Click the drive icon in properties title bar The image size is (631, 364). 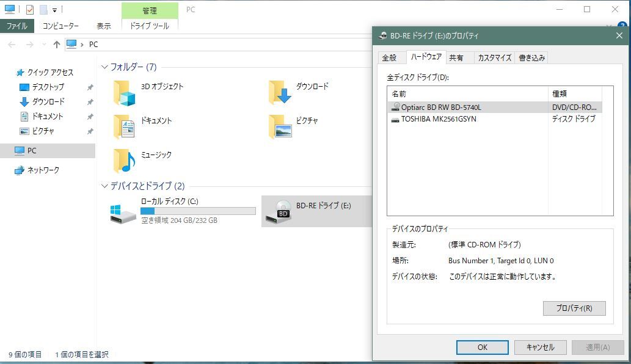click(383, 36)
